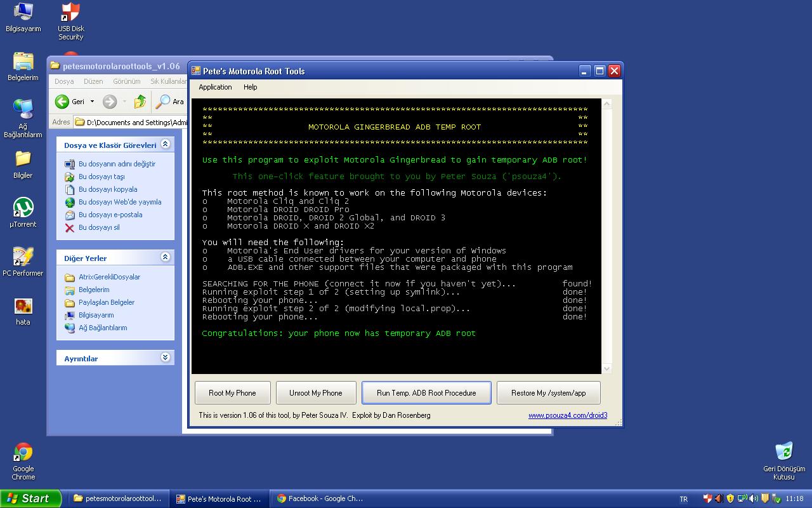812x508 pixels.
Task: Go up one folder in Explorer
Action: coord(140,102)
